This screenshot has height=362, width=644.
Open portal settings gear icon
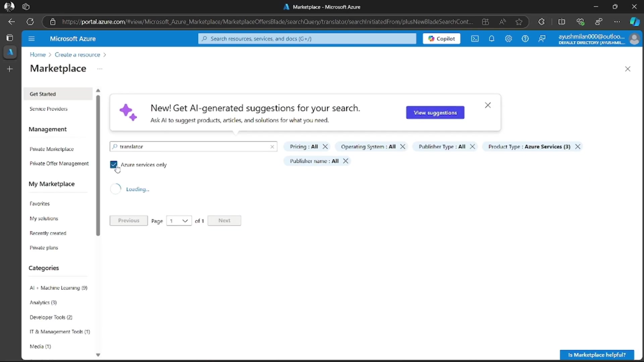(x=508, y=39)
